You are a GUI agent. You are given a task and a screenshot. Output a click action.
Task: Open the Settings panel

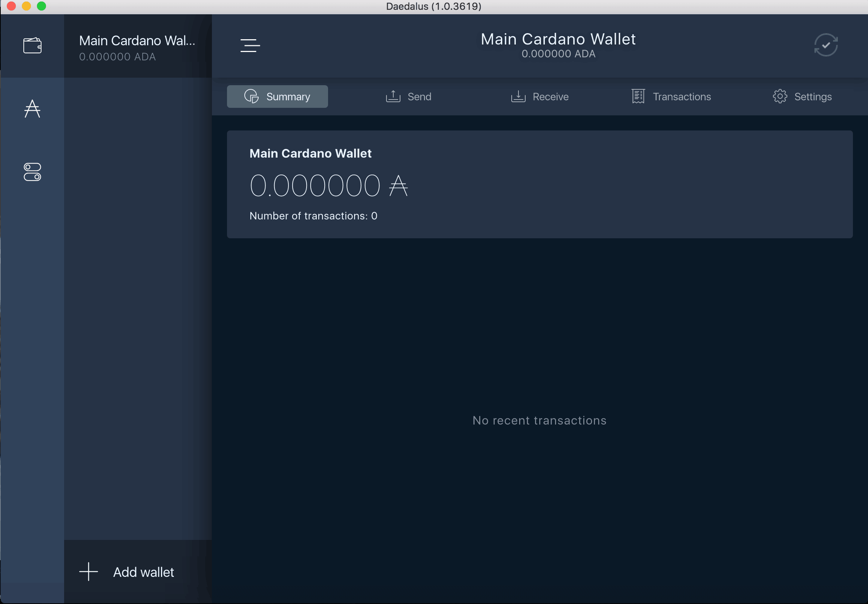point(802,96)
